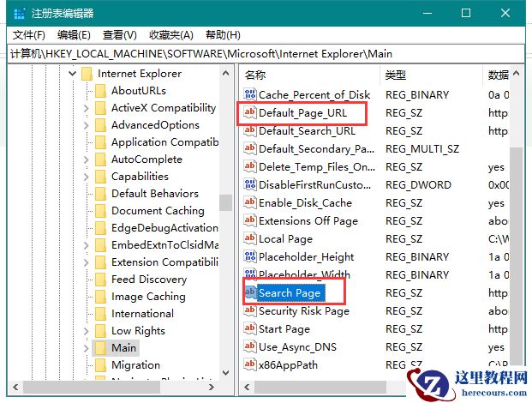Select the Search Page value name
Viewport: 532px width, 403px height.
(x=290, y=292)
